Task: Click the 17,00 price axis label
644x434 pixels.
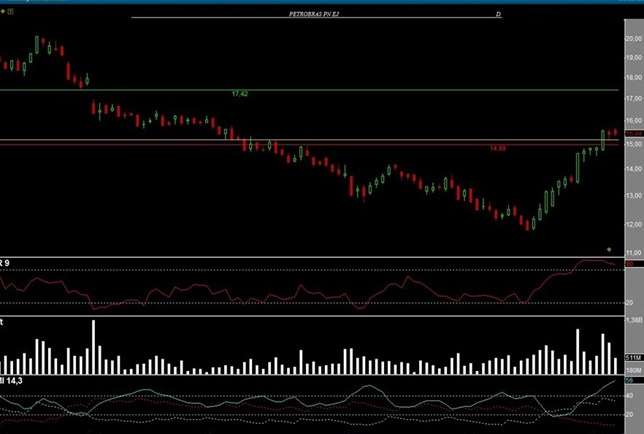Action: [633, 100]
